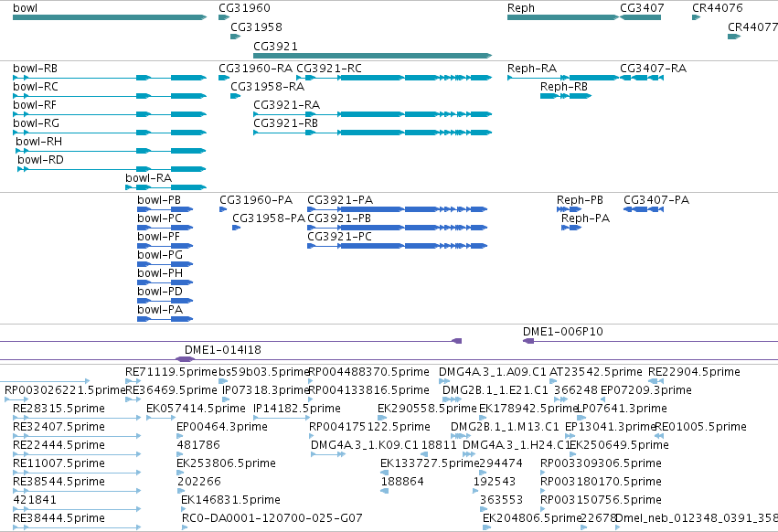This screenshot has width=778, height=532.
Task: Select protein CG3921-PA
Action: tap(397, 209)
